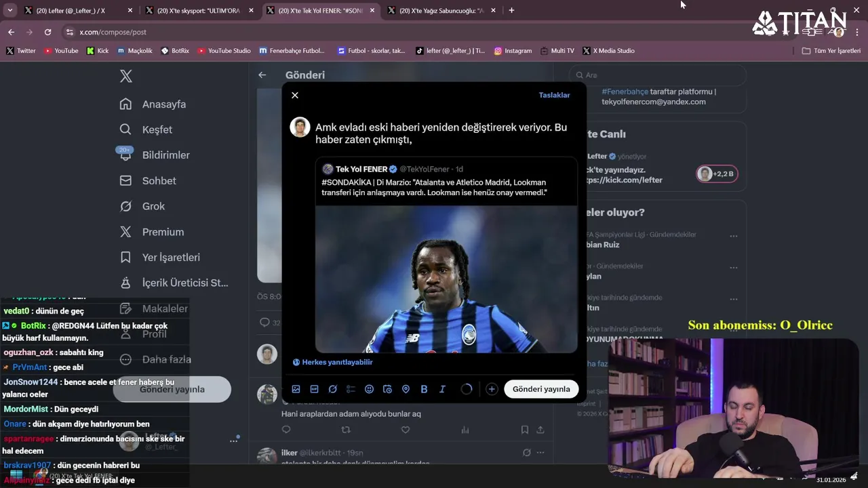Schedule the post with calendar icon
The image size is (868, 488).
click(387, 389)
